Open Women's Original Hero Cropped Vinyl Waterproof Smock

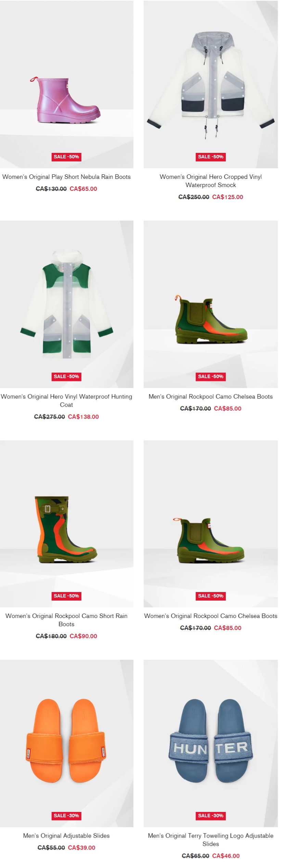point(210,181)
